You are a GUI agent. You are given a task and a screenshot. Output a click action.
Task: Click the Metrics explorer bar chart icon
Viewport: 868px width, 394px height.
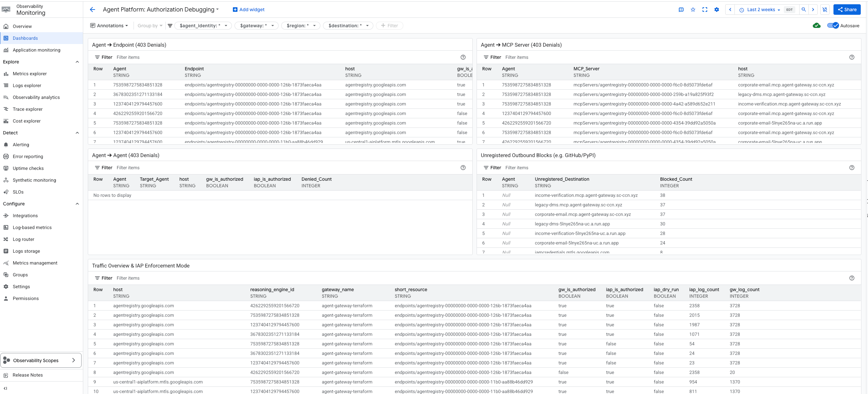coord(6,74)
